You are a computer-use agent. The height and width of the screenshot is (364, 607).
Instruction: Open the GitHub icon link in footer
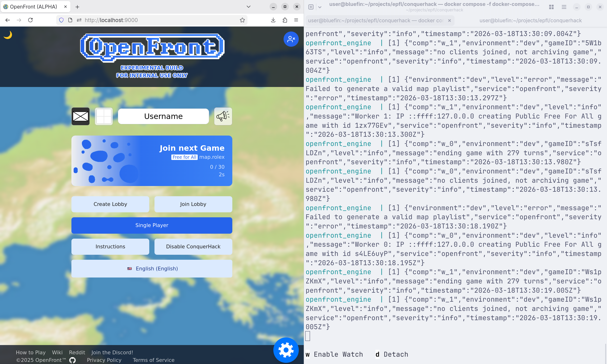click(x=72, y=360)
